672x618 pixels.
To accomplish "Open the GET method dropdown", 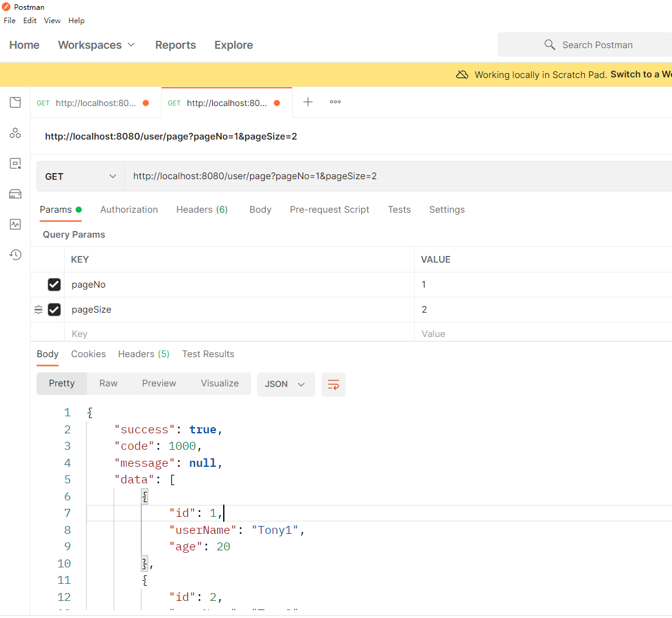I will (80, 177).
